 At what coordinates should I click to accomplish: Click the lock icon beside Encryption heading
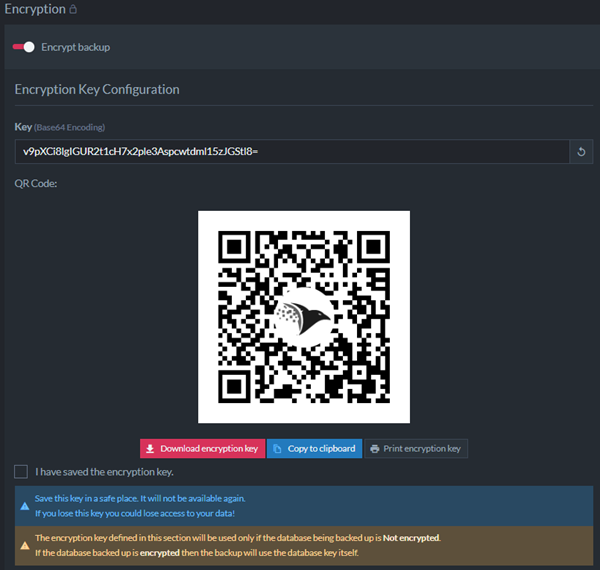[73, 9]
